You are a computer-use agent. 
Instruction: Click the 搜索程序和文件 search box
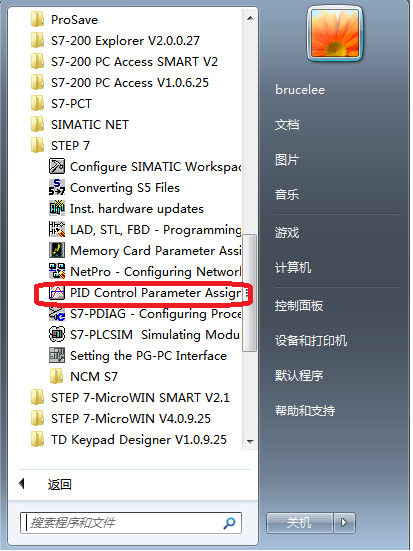coord(131,523)
